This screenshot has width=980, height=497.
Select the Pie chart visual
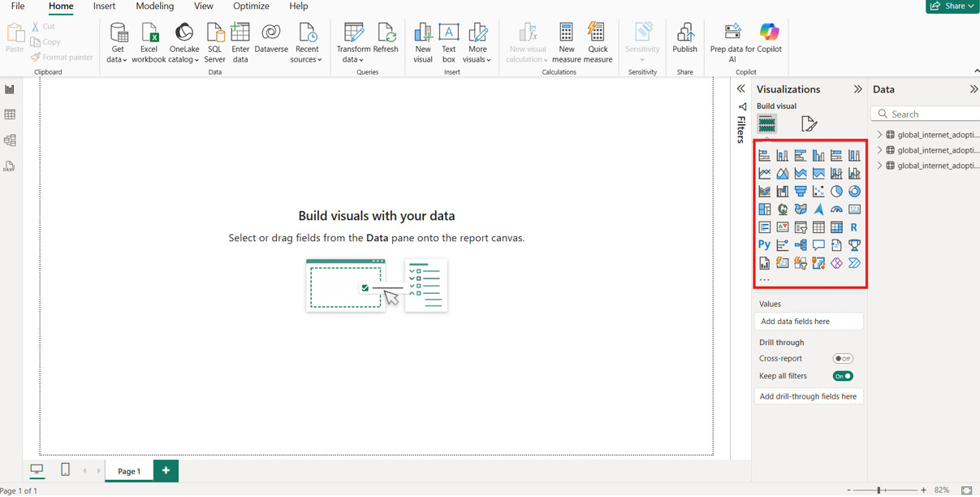tap(835, 191)
